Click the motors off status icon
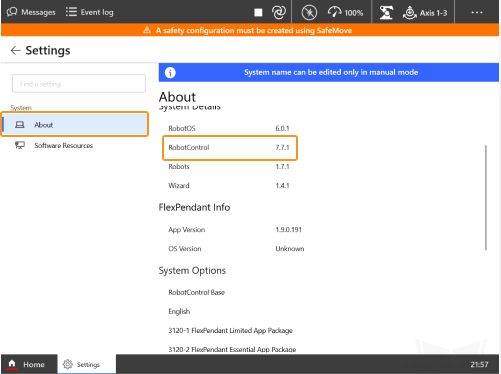This screenshot has height=374, width=501. point(309,13)
